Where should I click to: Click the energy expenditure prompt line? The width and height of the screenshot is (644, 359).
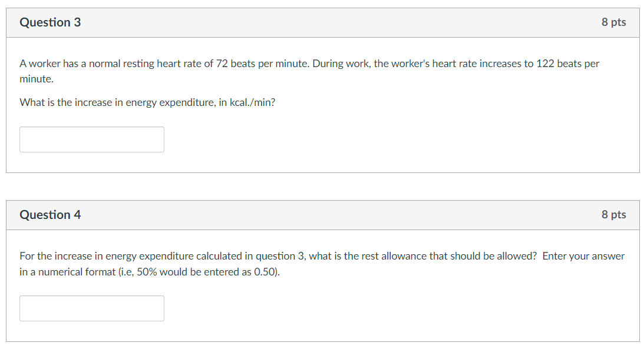point(147,102)
